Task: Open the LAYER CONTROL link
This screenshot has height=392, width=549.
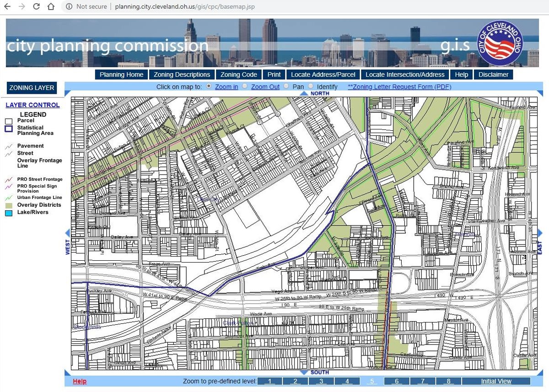Action: point(32,105)
